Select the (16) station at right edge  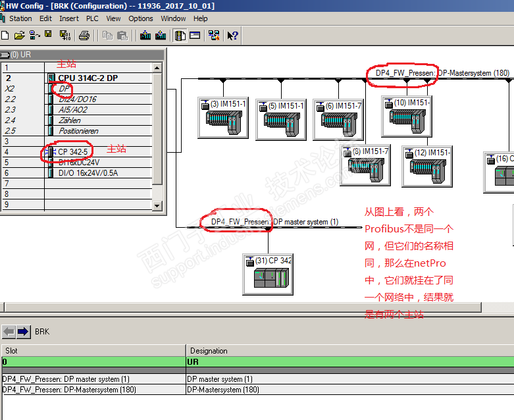[499, 172]
